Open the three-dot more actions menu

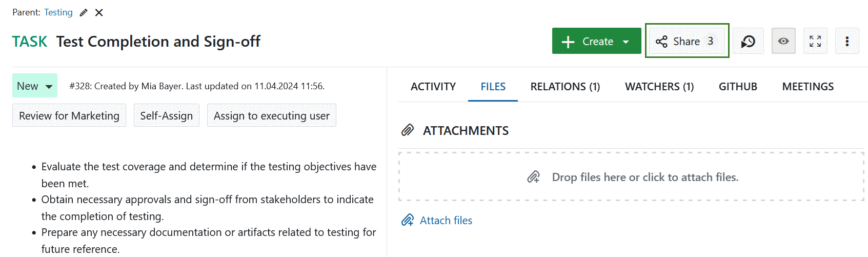tap(846, 41)
